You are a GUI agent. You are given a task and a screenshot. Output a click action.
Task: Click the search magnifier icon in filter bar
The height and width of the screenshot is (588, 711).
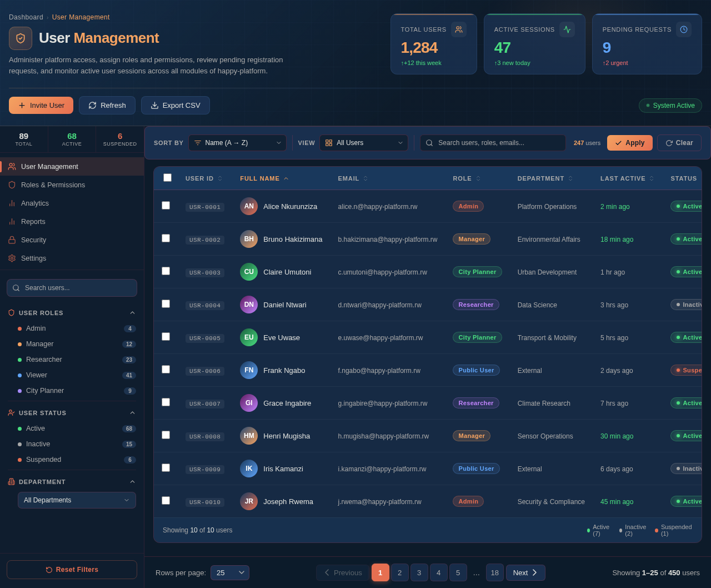click(429, 143)
